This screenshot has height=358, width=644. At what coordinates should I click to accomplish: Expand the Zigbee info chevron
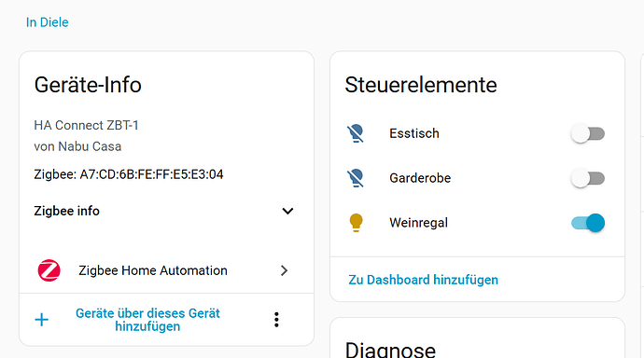click(287, 212)
